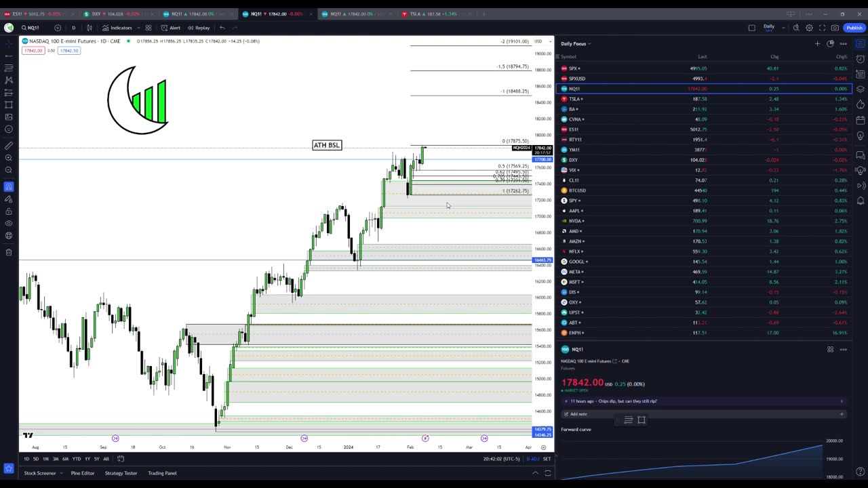This screenshot has width=868, height=488.
Task: Open watchlist advanced view pie icon
Action: pyautogui.click(x=830, y=43)
